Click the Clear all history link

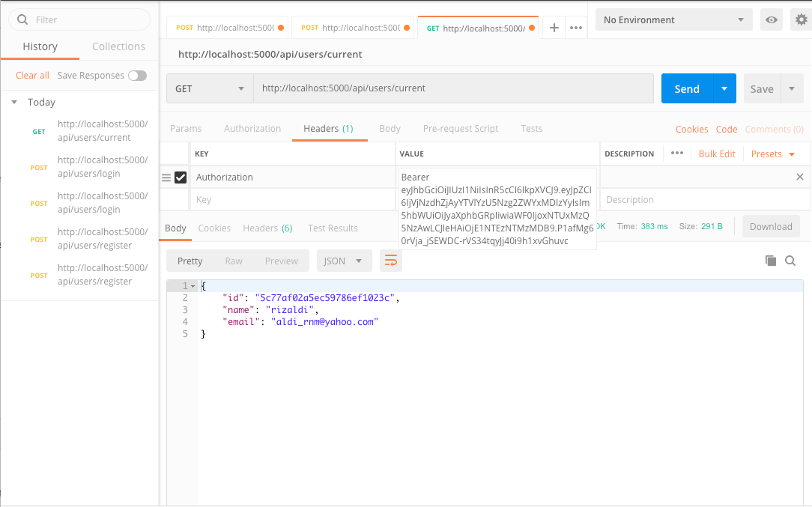click(32, 75)
